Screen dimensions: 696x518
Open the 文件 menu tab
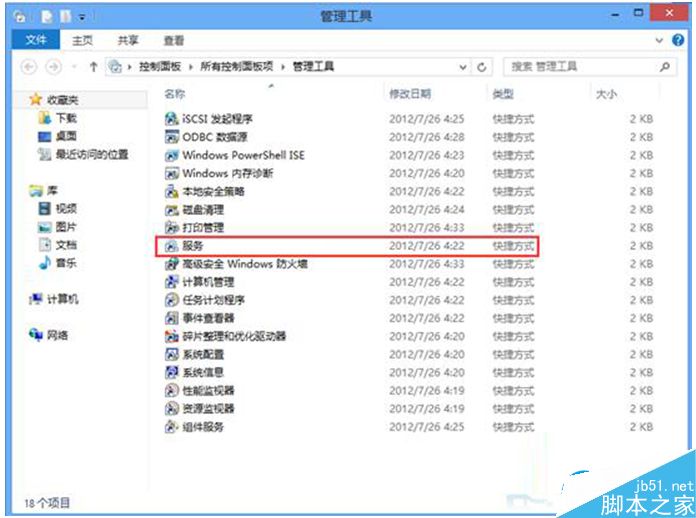pos(36,40)
